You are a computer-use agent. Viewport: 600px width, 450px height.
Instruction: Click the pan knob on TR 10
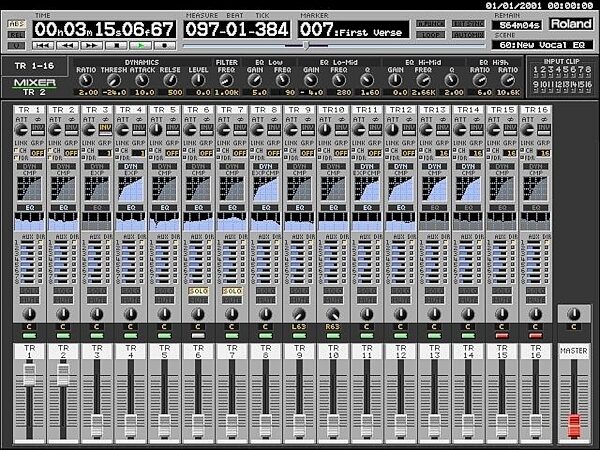[333, 315]
